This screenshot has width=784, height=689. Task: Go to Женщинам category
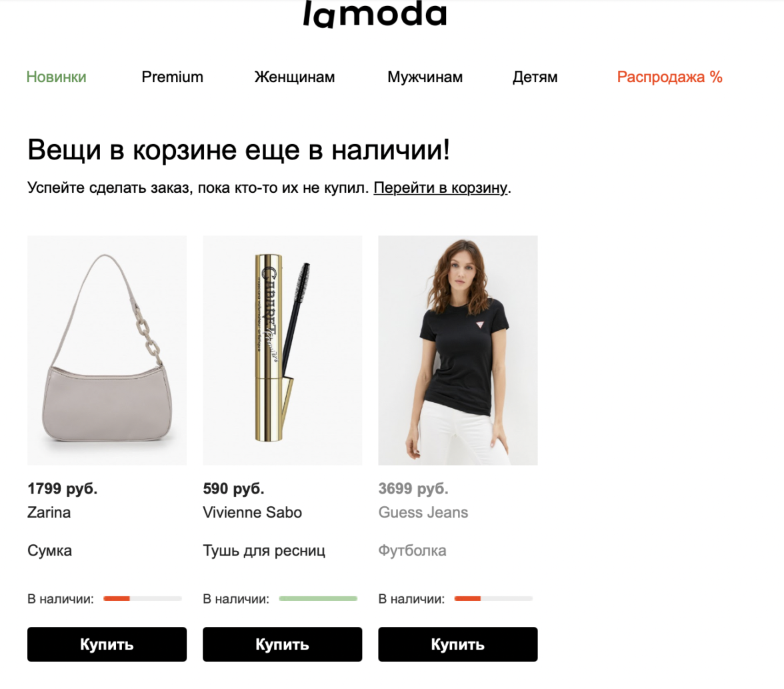[x=295, y=77]
